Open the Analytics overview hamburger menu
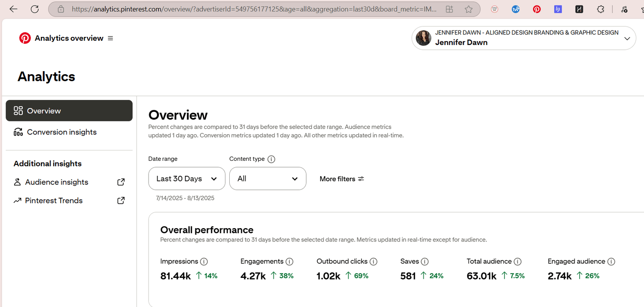Viewport: 644px width, 307px height. [110, 38]
